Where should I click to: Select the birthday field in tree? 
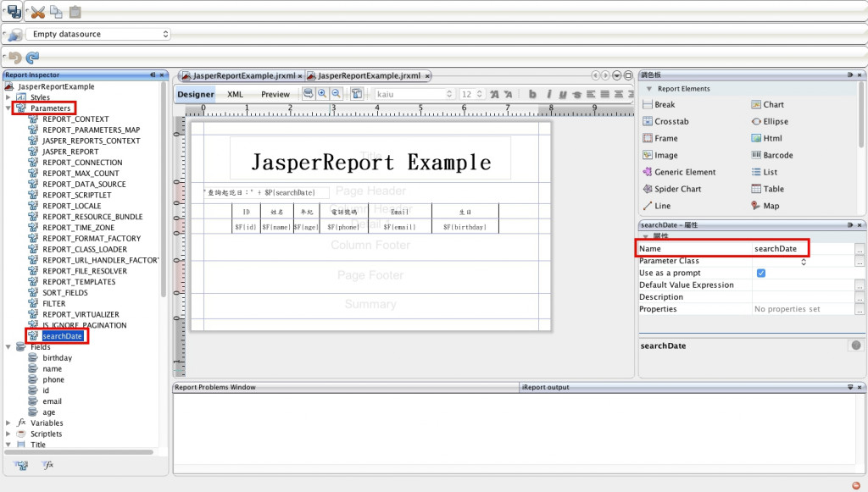point(57,358)
